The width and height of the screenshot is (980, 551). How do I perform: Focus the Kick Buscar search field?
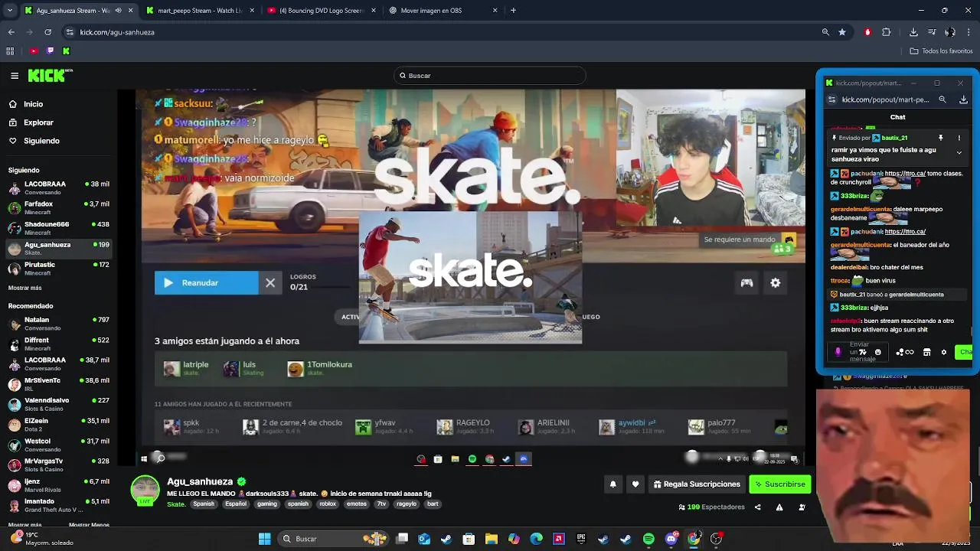point(490,76)
